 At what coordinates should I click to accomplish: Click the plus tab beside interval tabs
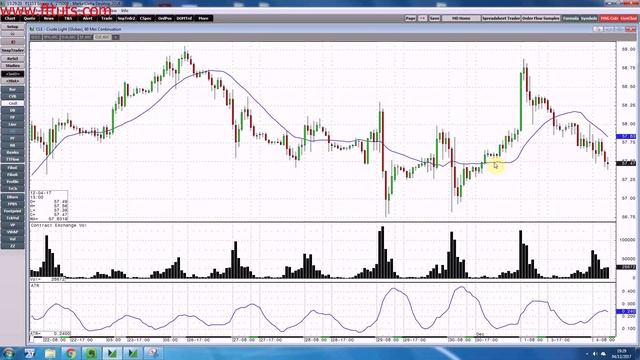[x=116, y=37]
